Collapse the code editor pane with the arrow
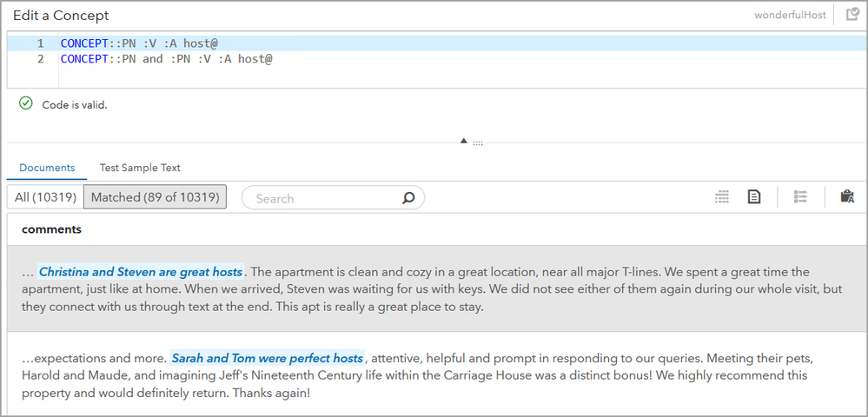This screenshot has height=417, width=868. (464, 141)
